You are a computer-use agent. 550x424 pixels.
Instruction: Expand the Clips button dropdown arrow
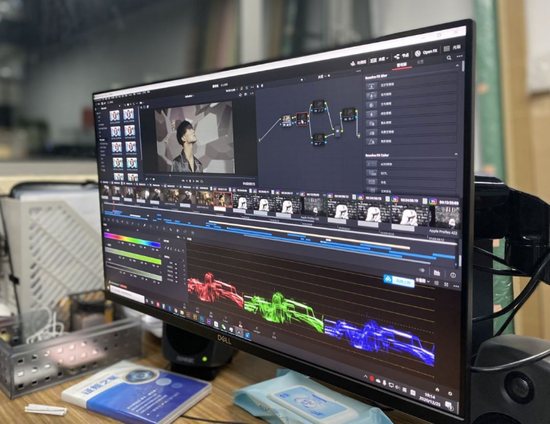click(387, 58)
